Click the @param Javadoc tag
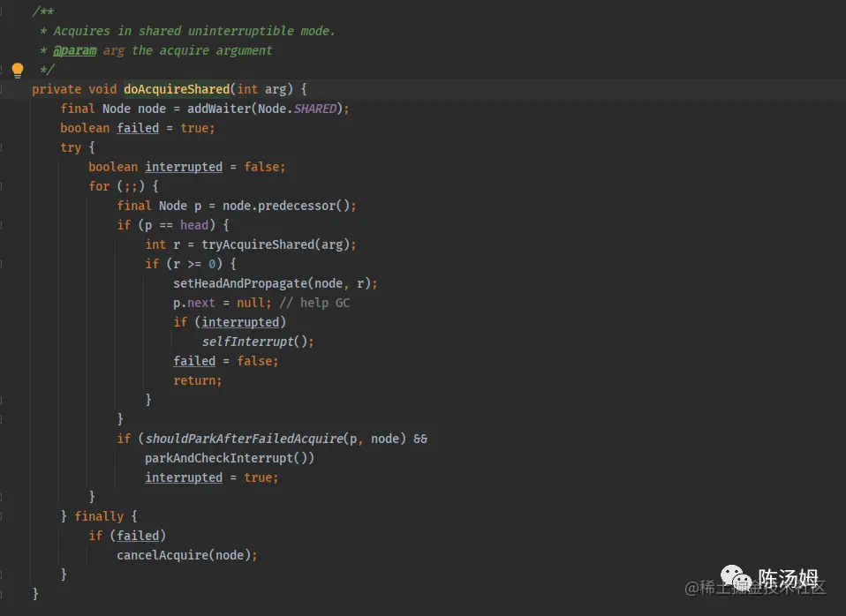The image size is (846, 616). pos(75,50)
